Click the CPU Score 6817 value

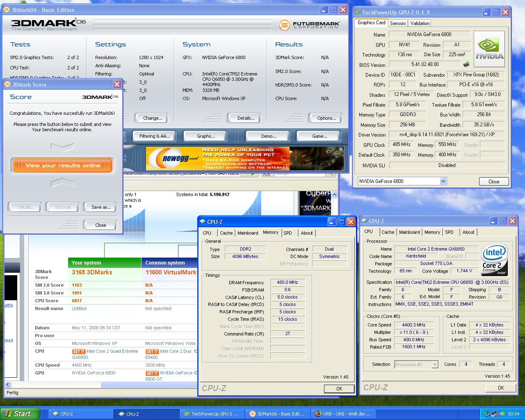(x=77, y=301)
